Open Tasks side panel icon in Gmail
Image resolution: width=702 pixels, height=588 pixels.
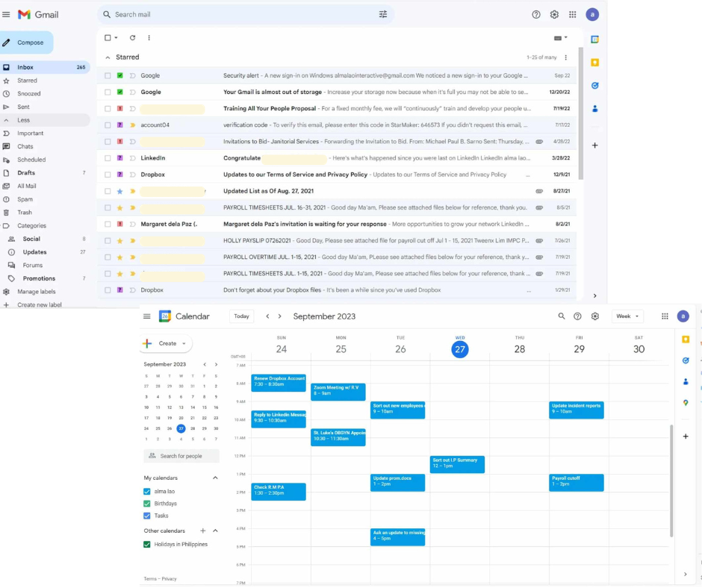point(594,86)
